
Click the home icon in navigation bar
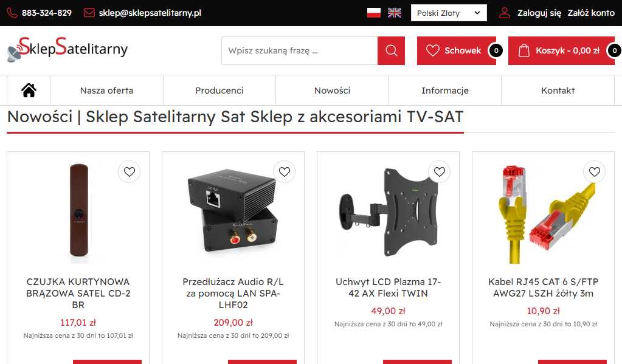(x=29, y=91)
